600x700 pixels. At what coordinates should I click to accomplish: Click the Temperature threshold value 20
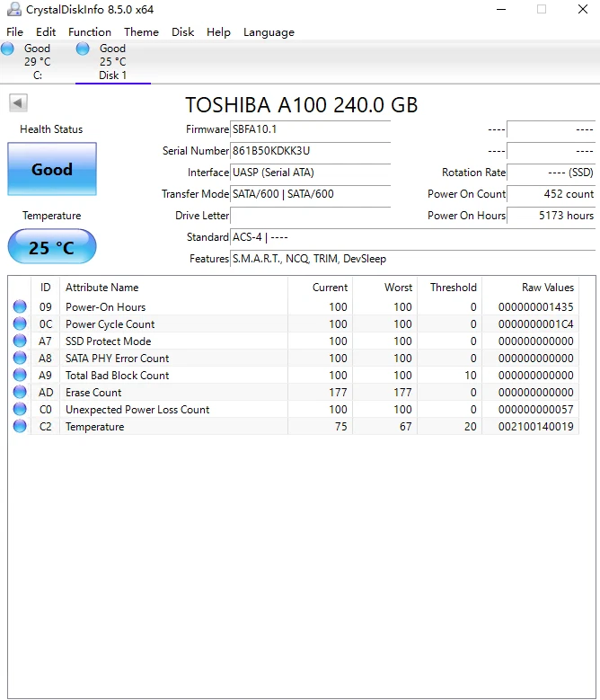click(470, 426)
